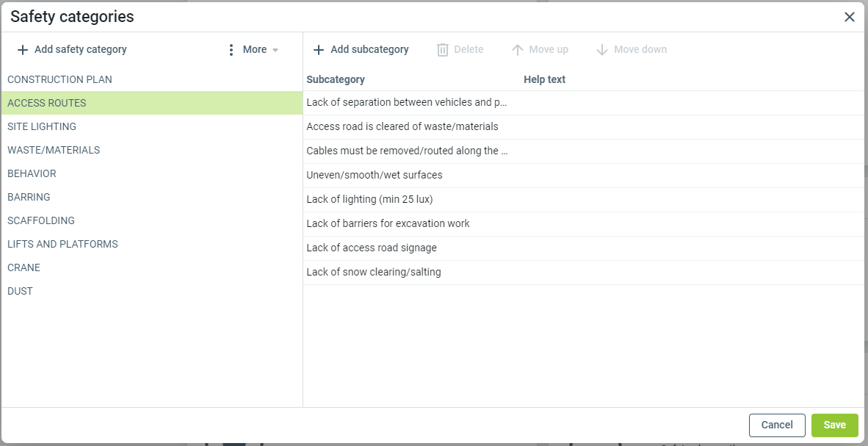Click the Subcategory column header

(x=336, y=79)
